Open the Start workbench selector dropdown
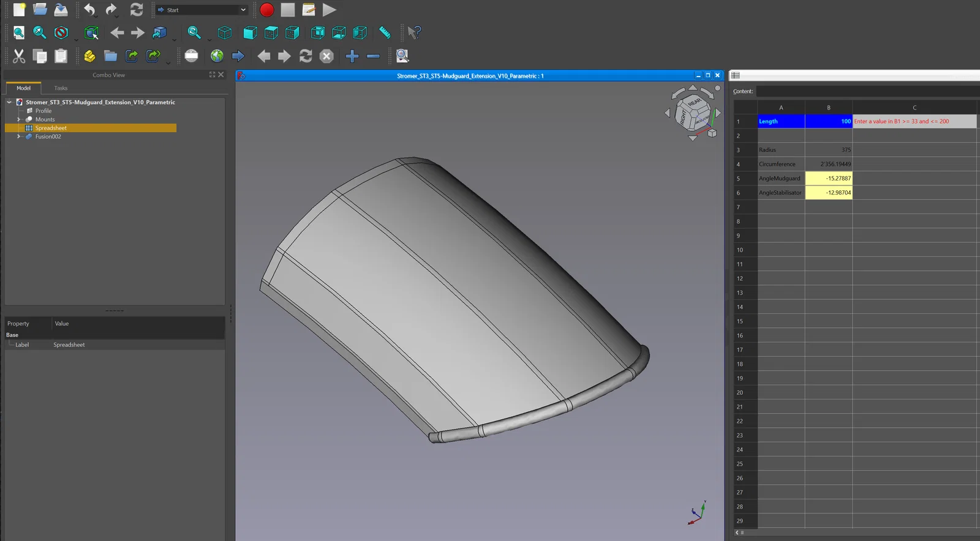This screenshot has height=541, width=980. [x=202, y=10]
